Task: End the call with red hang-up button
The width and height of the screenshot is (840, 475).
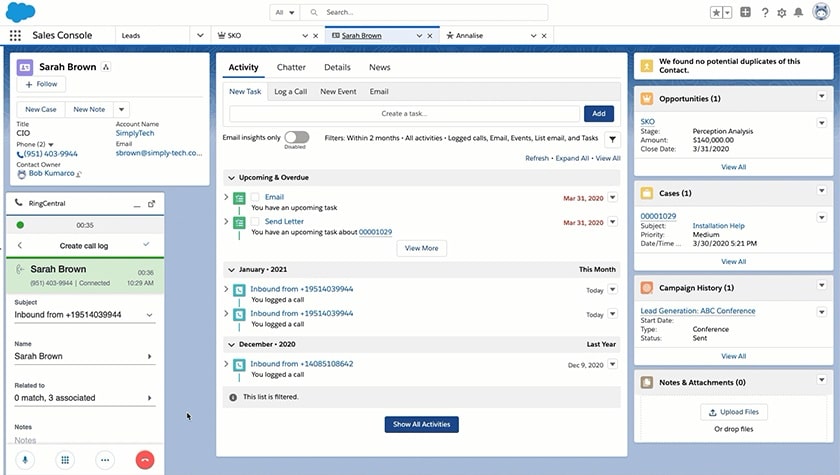Action: pyautogui.click(x=145, y=459)
